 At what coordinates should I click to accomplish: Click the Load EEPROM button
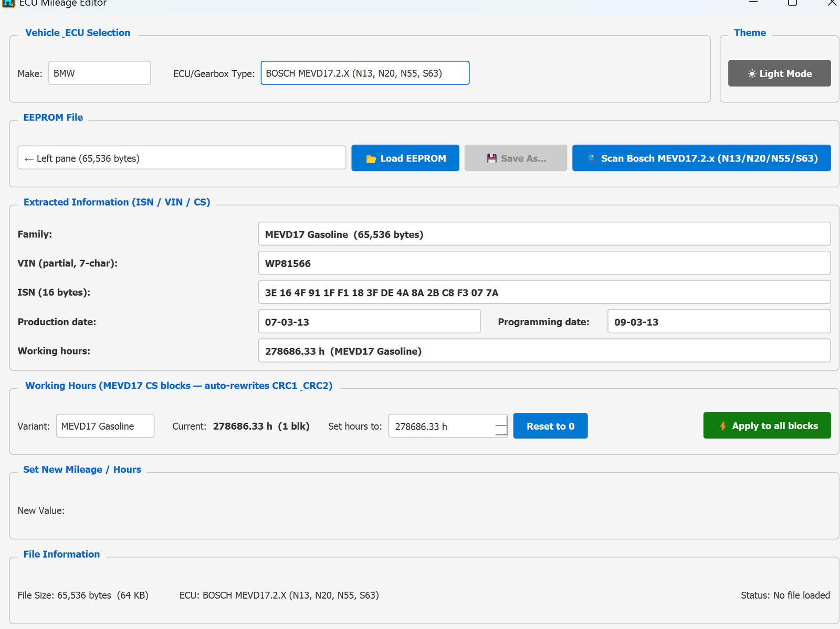pos(405,158)
